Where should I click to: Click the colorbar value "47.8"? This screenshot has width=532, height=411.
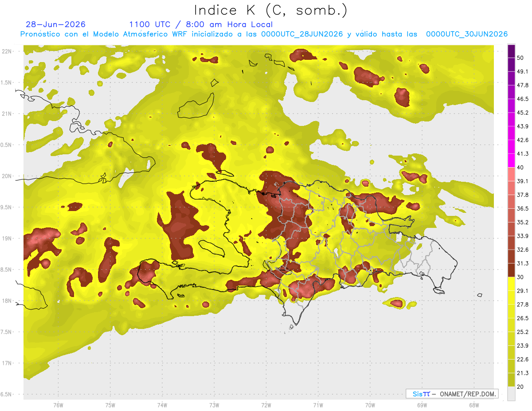523,85
